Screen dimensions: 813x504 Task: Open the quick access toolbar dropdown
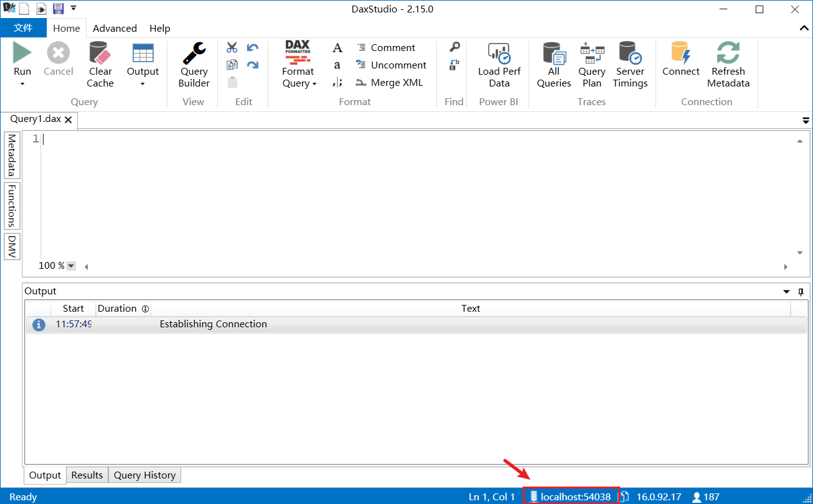[73, 9]
